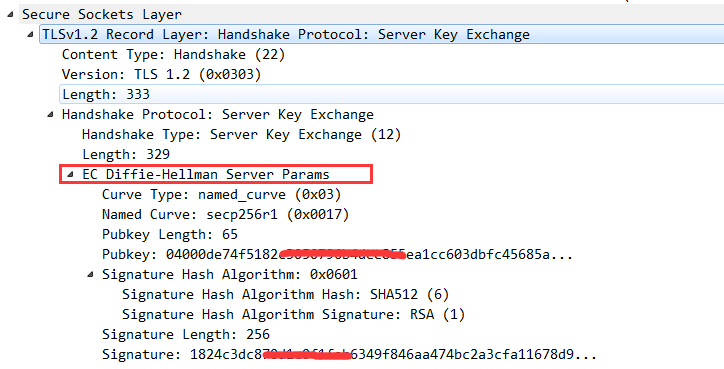Collapse the Signature Hash Algorithm 0x0601 node
The height and width of the screenshot is (369, 724).
90,274
